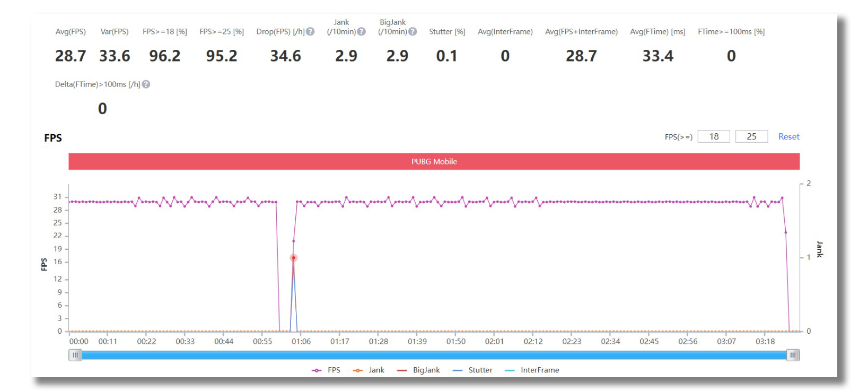
Task: Click the left handle of the time range slider
Action: point(75,355)
